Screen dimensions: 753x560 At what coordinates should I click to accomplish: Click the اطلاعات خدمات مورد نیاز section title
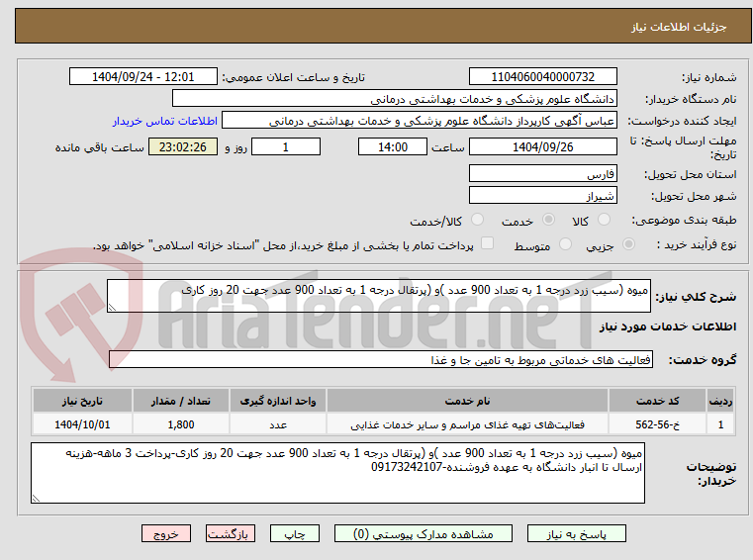pyautogui.click(x=668, y=327)
